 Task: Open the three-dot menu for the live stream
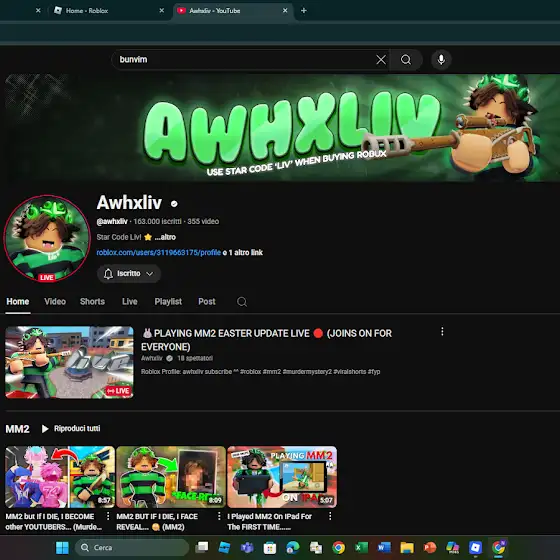tap(442, 331)
